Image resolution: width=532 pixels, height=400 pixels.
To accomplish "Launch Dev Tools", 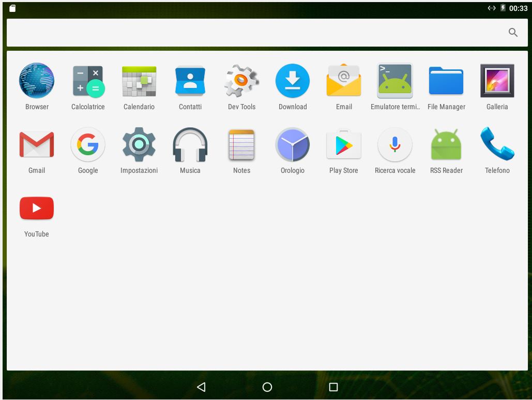I will (241, 81).
